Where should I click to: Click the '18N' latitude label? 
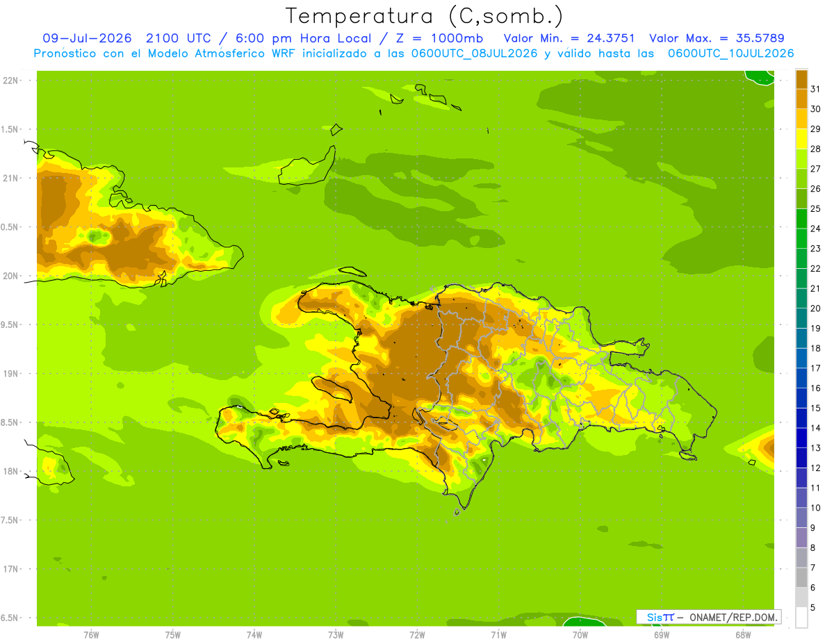10,471
